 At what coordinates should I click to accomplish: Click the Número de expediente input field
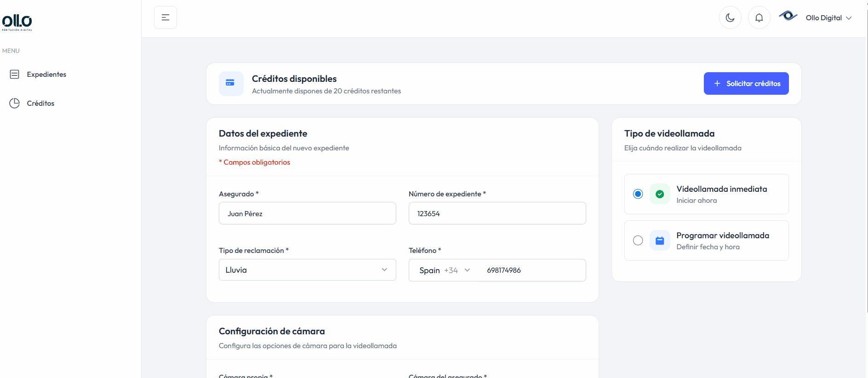click(x=497, y=213)
